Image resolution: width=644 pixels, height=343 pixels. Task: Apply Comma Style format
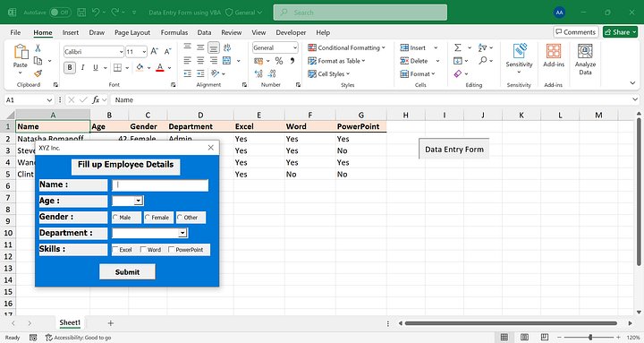(292, 61)
